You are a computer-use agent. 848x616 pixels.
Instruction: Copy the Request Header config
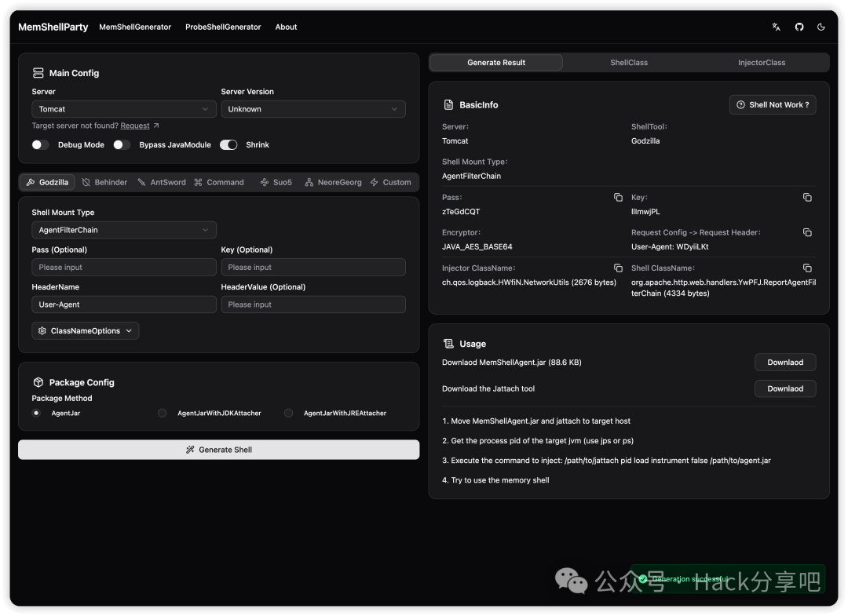tap(807, 232)
